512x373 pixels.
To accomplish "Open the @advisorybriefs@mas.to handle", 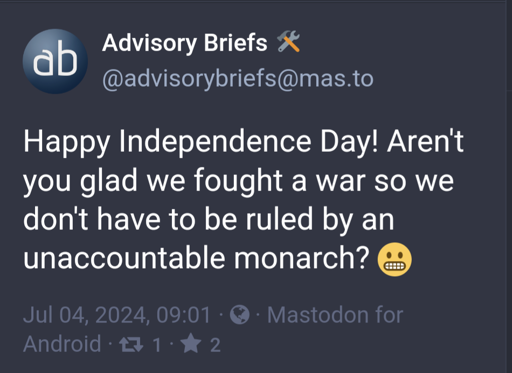I will pyautogui.click(x=238, y=79).
